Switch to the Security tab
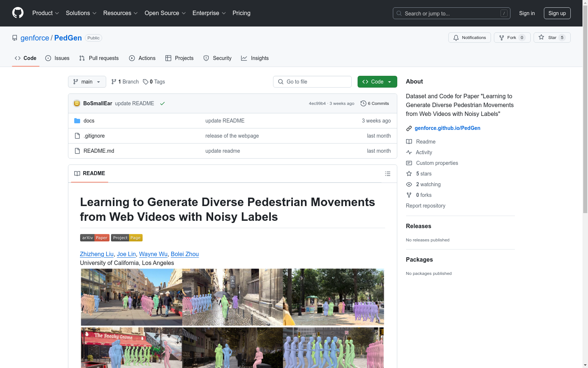This screenshot has height=368, width=588. click(x=218, y=58)
